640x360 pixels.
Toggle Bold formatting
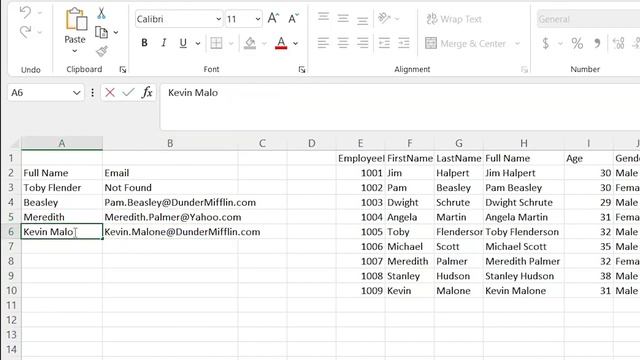click(144, 43)
